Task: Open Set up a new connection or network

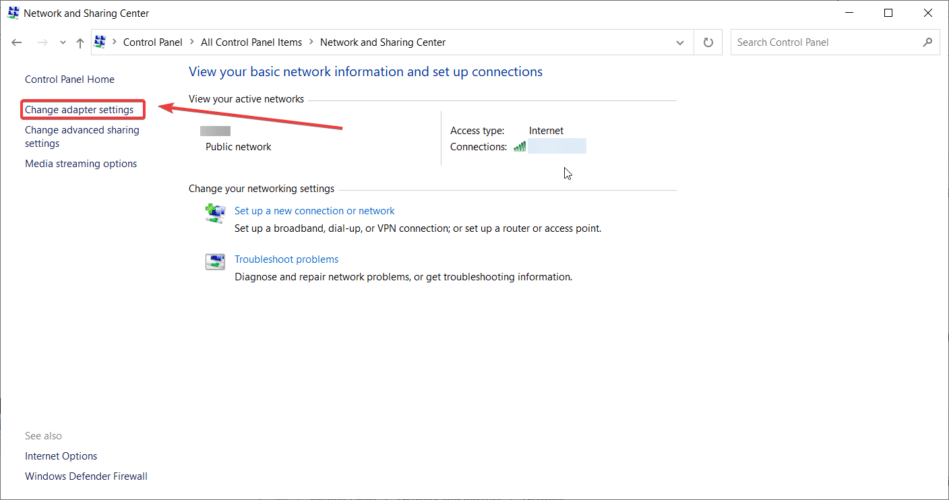Action: (x=314, y=211)
